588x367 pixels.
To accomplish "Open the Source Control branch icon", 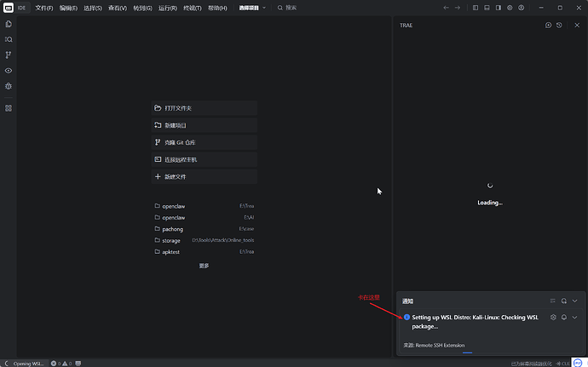I will coord(9,55).
